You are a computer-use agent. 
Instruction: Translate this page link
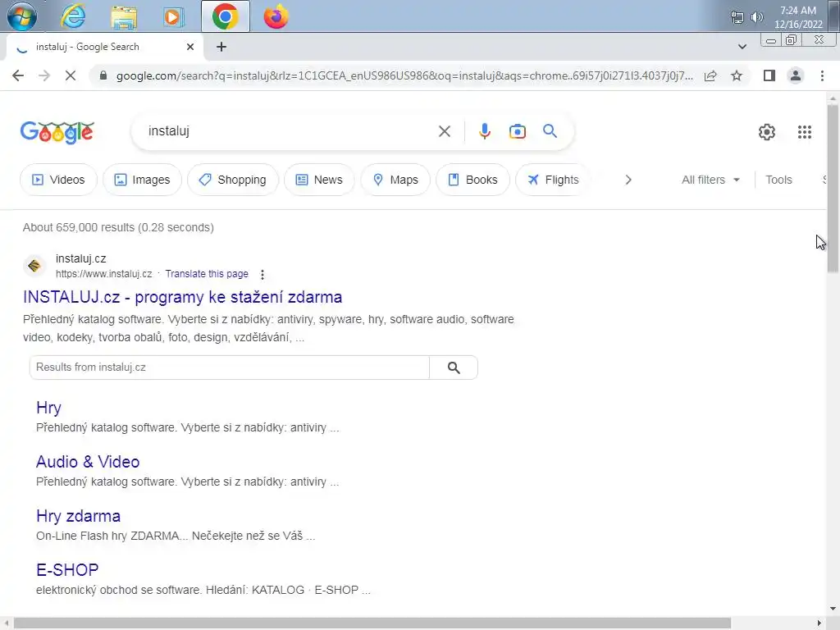tap(207, 274)
